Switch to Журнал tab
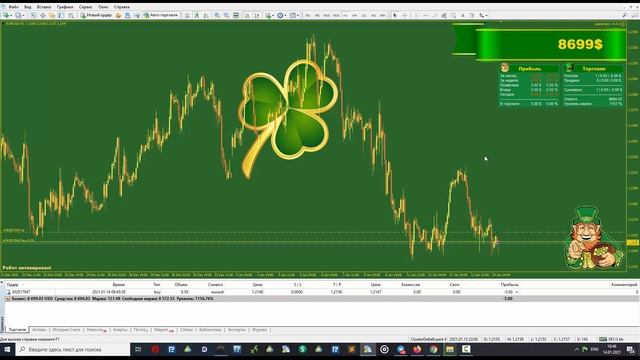640x360 pixels. point(259,329)
